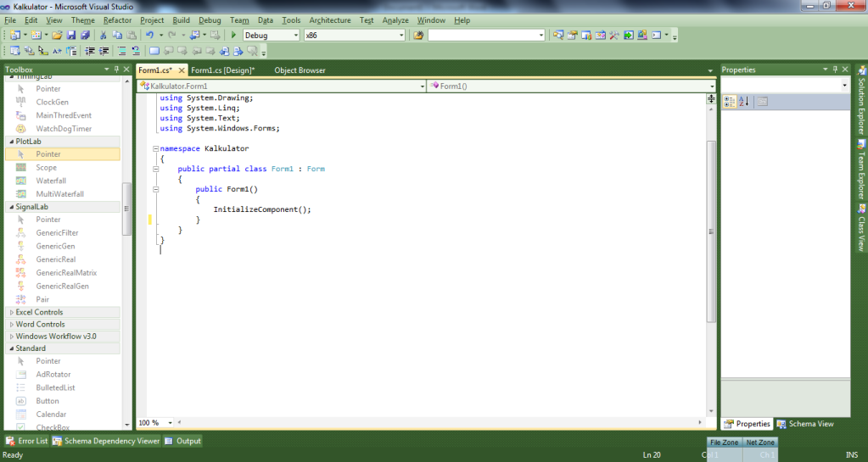Image resolution: width=868 pixels, height=462 pixels.
Task: Open the Architecture menu
Action: pyautogui.click(x=330, y=19)
